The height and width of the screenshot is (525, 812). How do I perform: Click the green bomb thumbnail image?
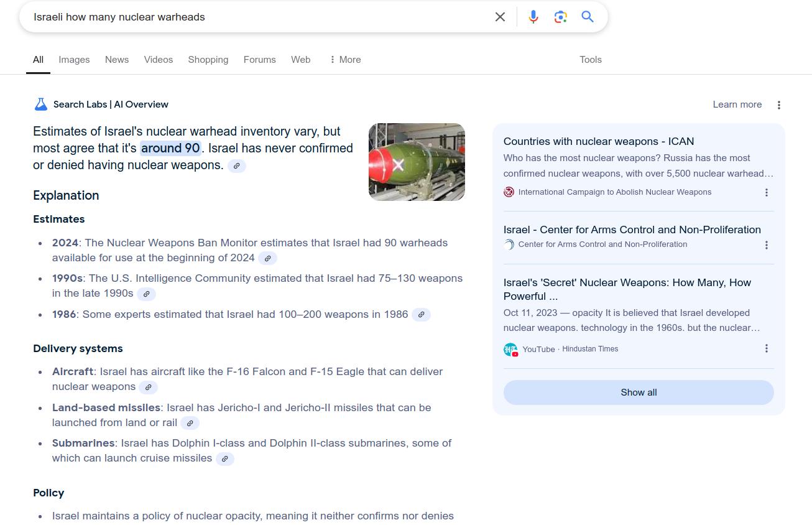[x=417, y=162]
